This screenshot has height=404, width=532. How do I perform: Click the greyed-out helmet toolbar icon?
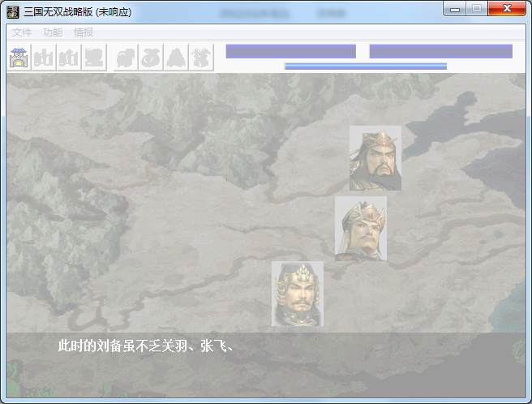tap(126, 58)
